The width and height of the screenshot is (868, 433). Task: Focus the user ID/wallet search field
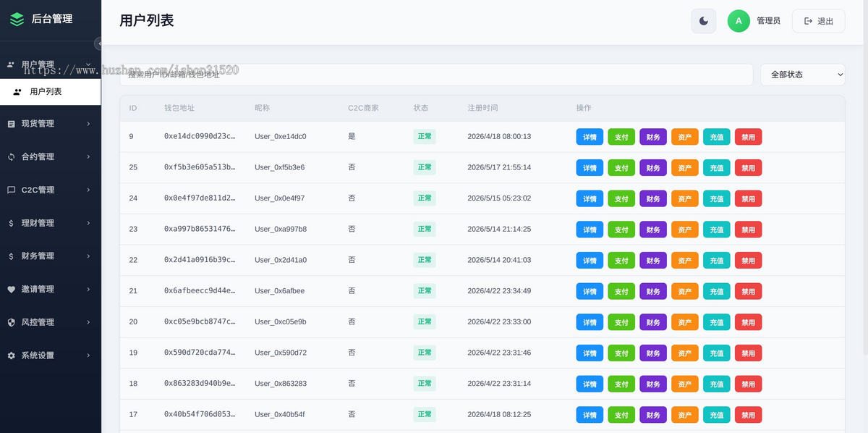[x=436, y=75]
